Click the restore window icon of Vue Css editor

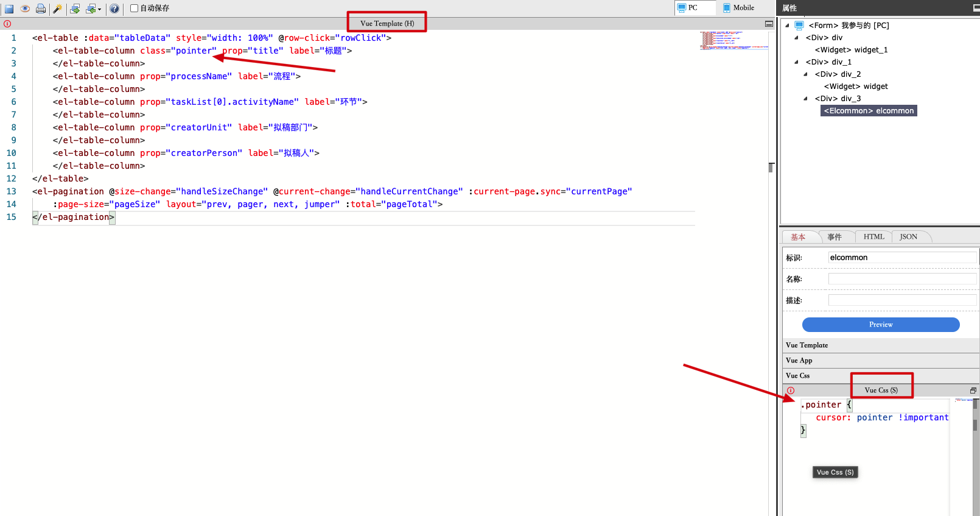[x=973, y=391]
